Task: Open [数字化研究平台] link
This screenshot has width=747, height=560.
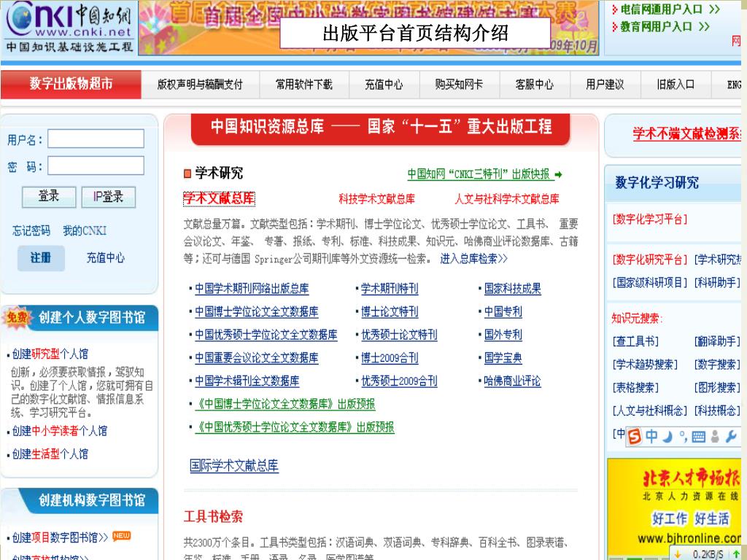Action: pos(650,260)
